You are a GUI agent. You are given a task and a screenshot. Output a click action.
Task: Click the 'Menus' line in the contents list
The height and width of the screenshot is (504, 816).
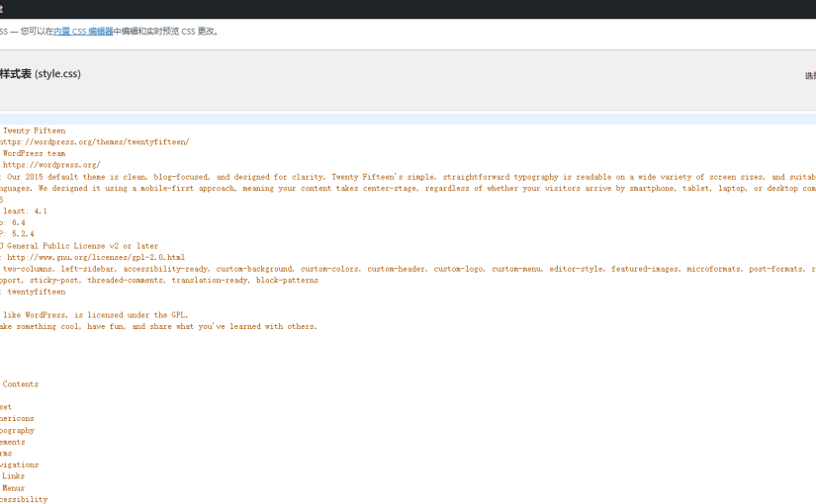(x=13, y=488)
